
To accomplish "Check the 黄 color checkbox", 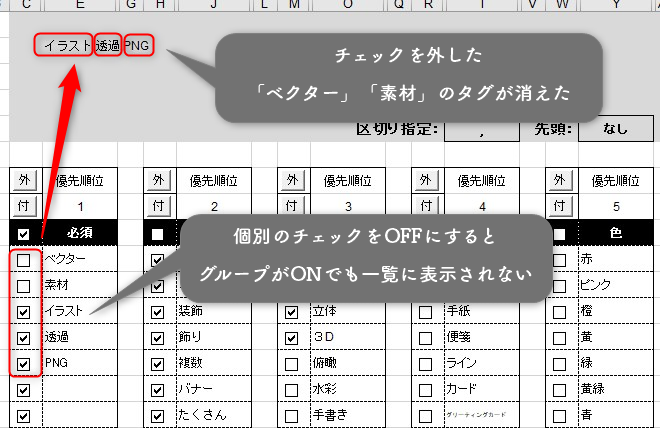I will [559, 338].
